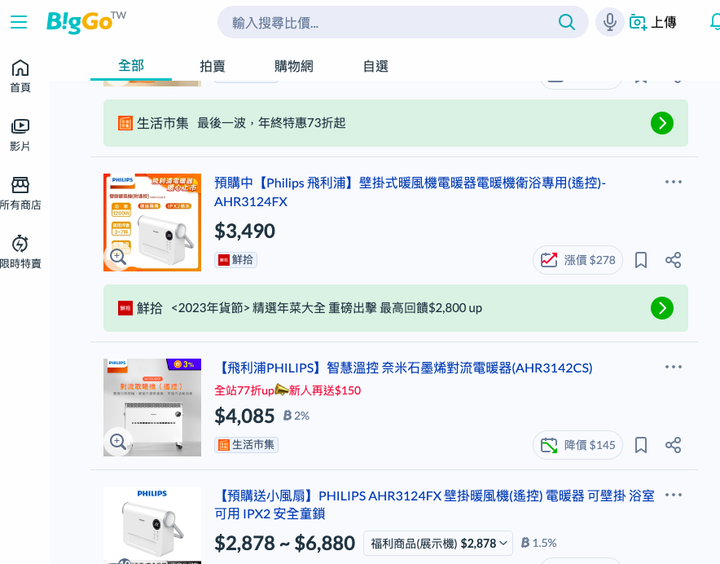Open 所有商店 in sidebar
Screen dimensions: 720x564
point(20,193)
